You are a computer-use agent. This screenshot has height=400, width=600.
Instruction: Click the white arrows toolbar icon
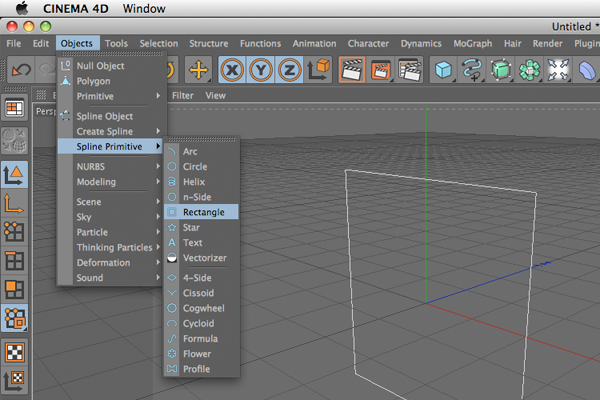(x=558, y=70)
